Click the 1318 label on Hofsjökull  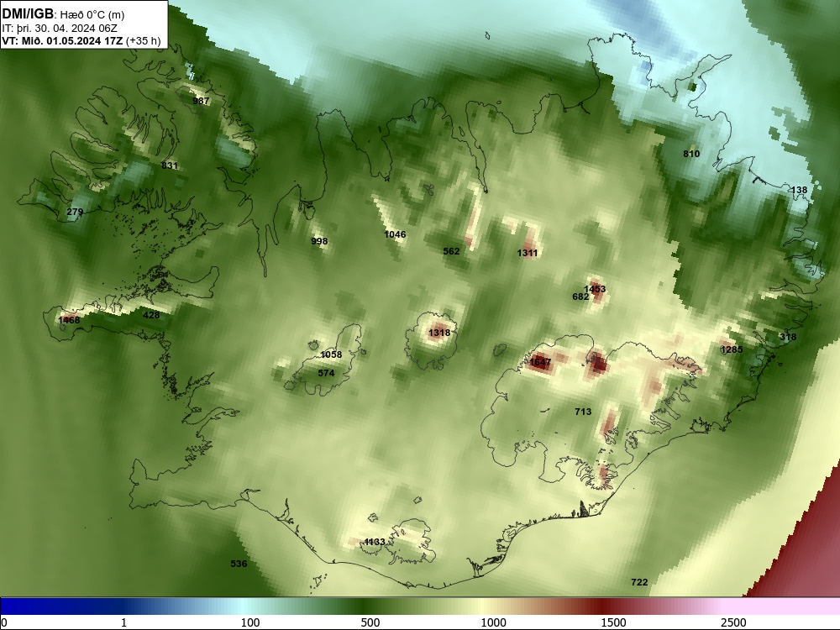(439, 333)
